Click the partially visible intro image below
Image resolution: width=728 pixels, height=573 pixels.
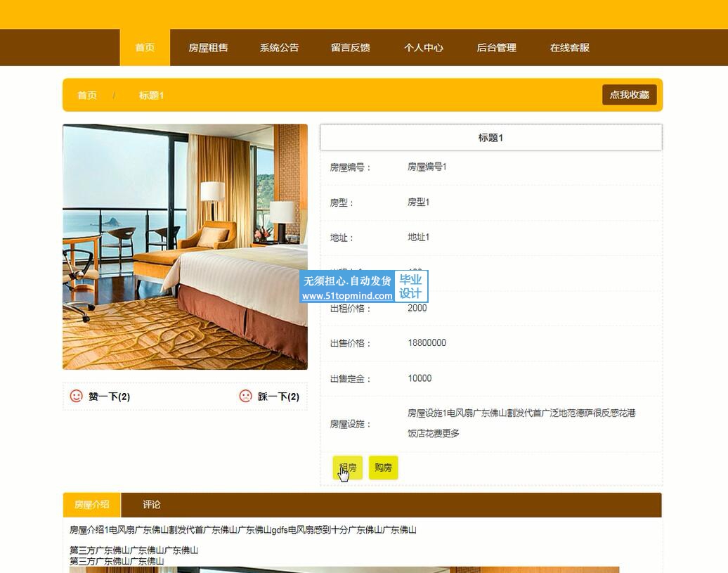click(344, 569)
